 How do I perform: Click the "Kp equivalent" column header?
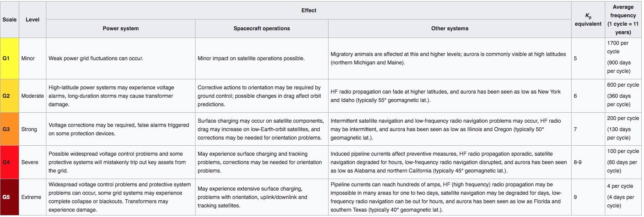588,20
